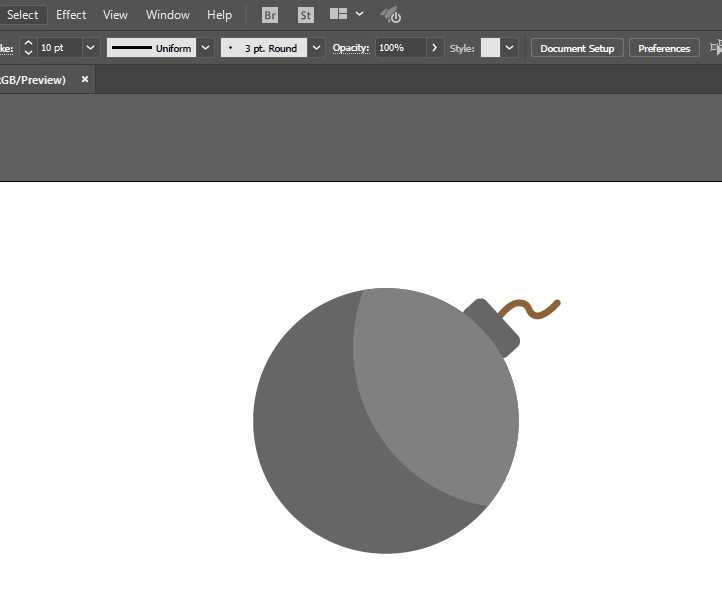Click stroke weight stepper arrows
Screen dimensions: 722x596
(28, 48)
